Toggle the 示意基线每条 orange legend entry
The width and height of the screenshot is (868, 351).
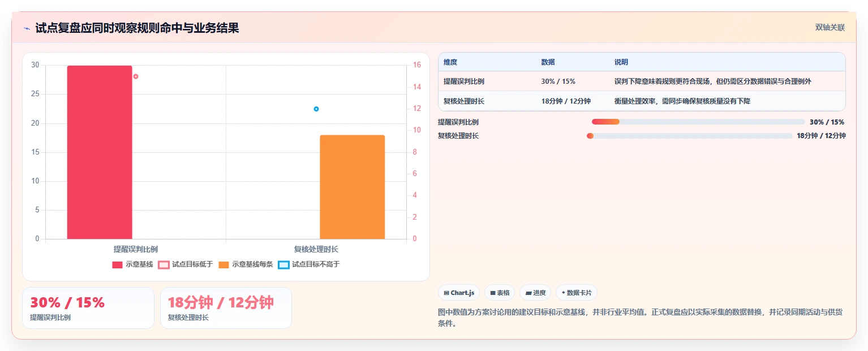click(x=246, y=264)
